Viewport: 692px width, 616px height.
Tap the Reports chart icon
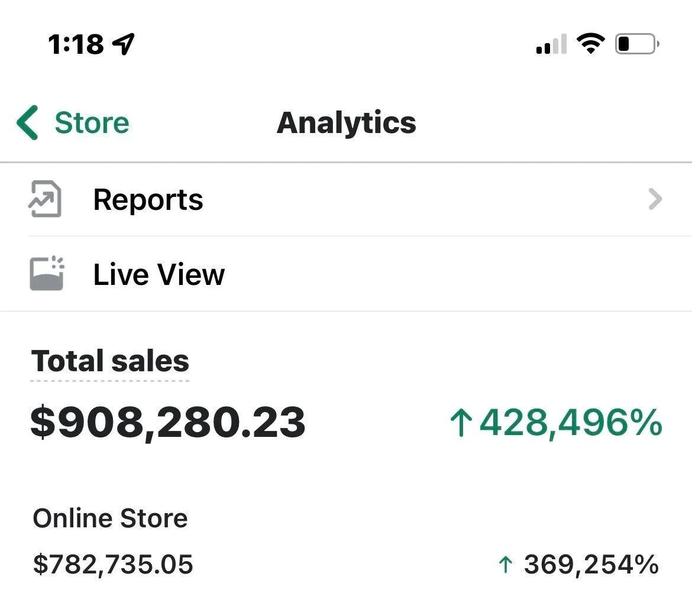(x=45, y=199)
